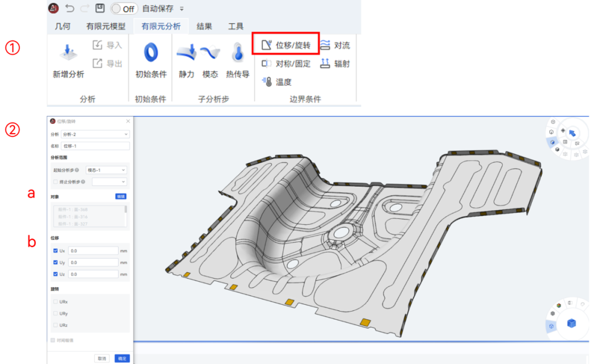
Task: Switch to the 结果 ribbon tab
Action: point(204,26)
